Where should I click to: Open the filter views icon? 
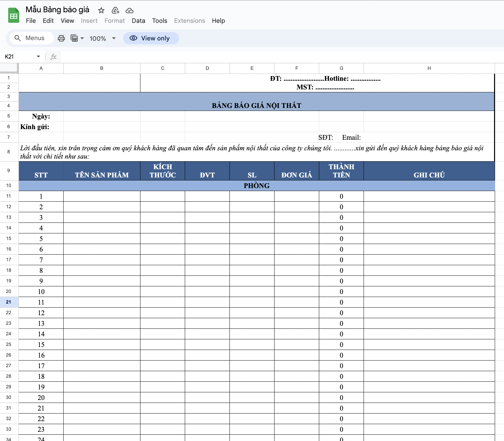[74, 38]
